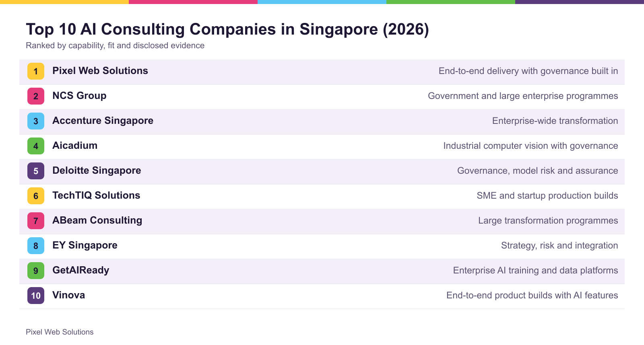Click 'Large transformation programmes' description

(548, 221)
